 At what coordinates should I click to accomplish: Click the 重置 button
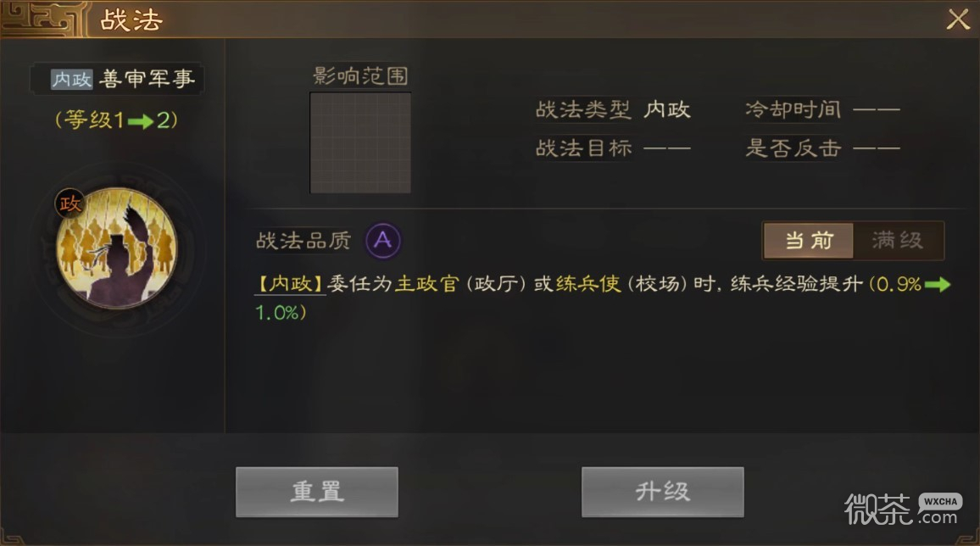(x=317, y=492)
